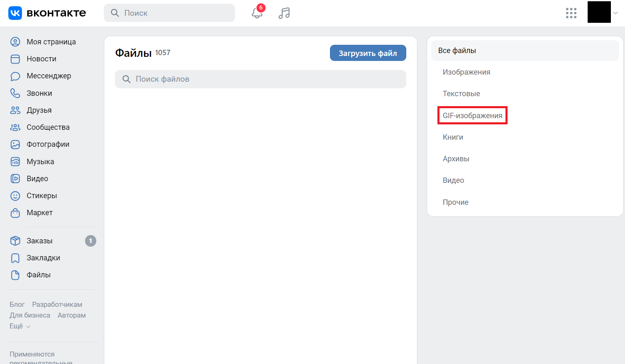Click the Файлы document icon in sidebar
Viewport: 625px width, 364px height.
tap(15, 275)
